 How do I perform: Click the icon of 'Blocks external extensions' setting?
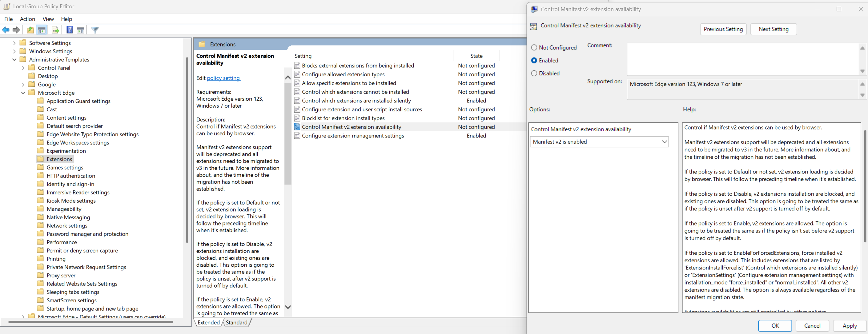coord(297,66)
